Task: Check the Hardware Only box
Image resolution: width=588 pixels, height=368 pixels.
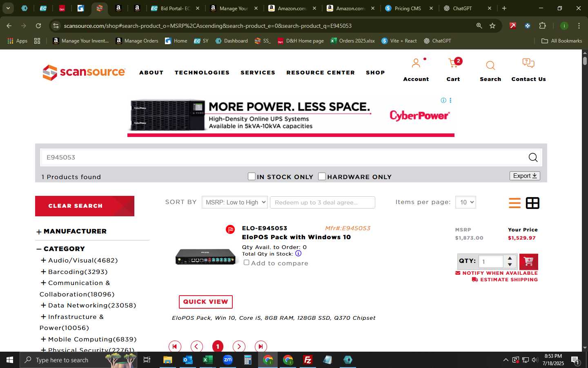Action: tap(322, 176)
